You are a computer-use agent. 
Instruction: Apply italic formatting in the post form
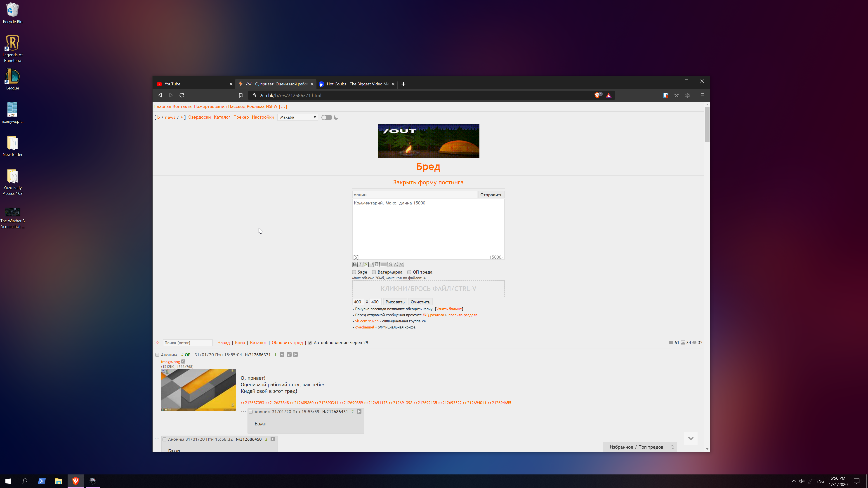(x=360, y=264)
